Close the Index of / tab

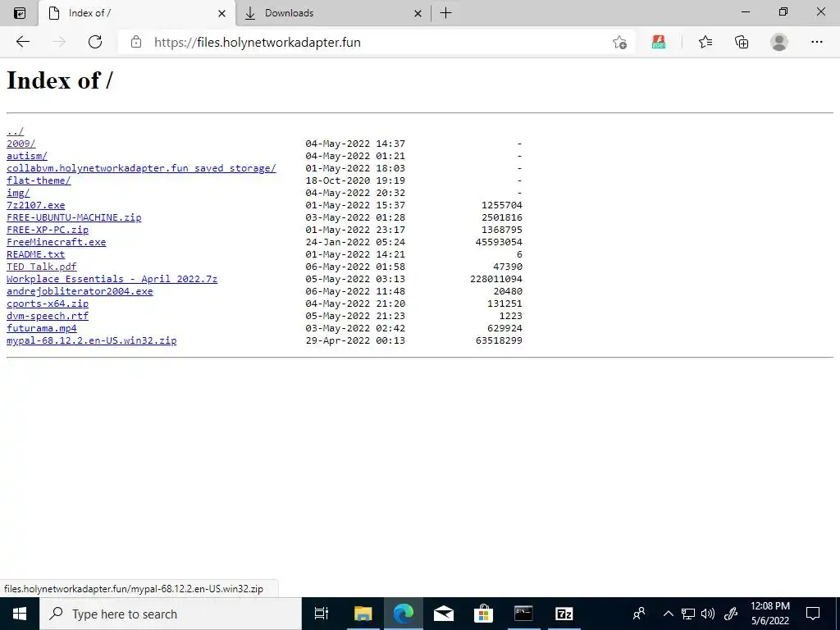click(x=221, y=13)
